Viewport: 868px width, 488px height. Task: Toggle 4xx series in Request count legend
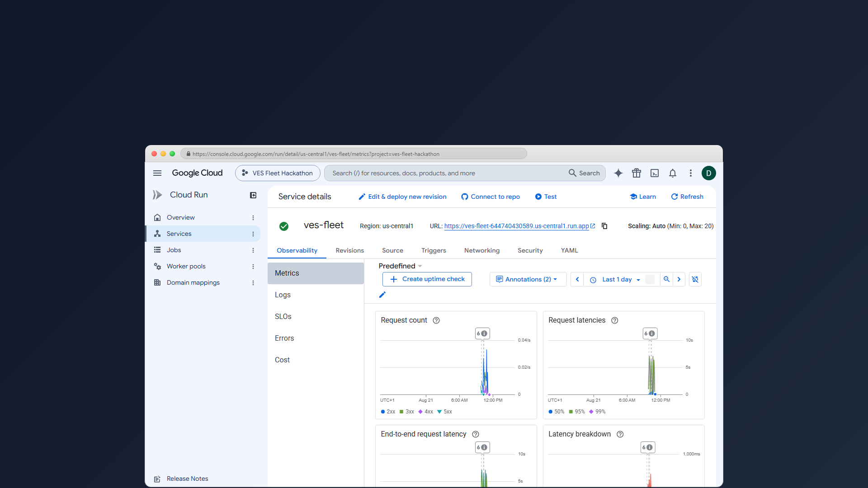point(426,412)
